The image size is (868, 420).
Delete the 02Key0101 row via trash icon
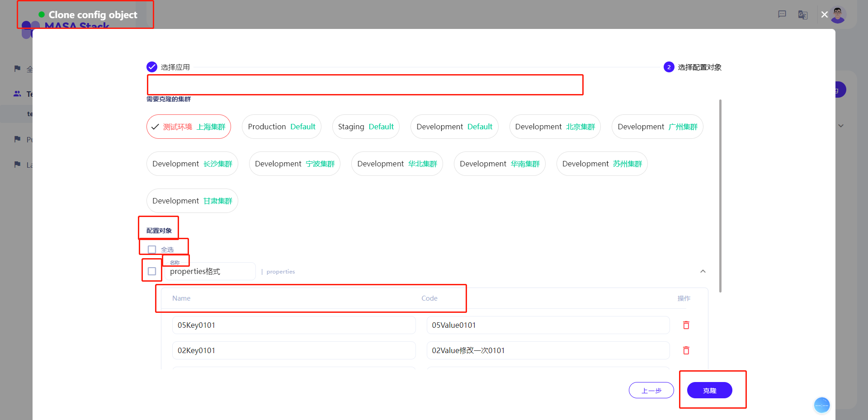(686, 350)
